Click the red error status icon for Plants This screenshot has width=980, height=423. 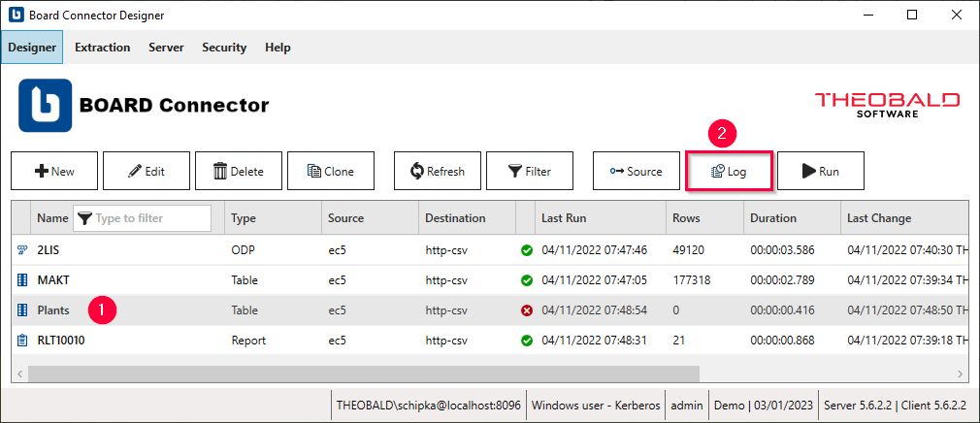tap(527, 310)
